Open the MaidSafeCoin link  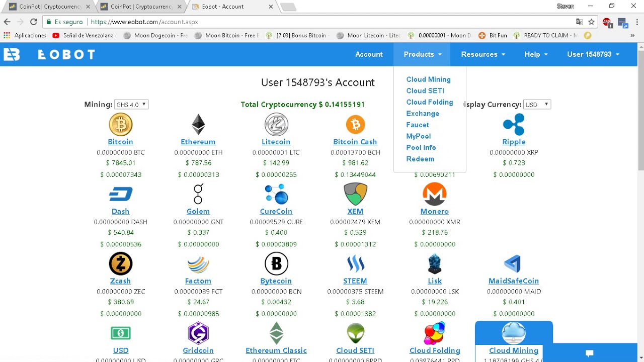[x=514, y=281]
